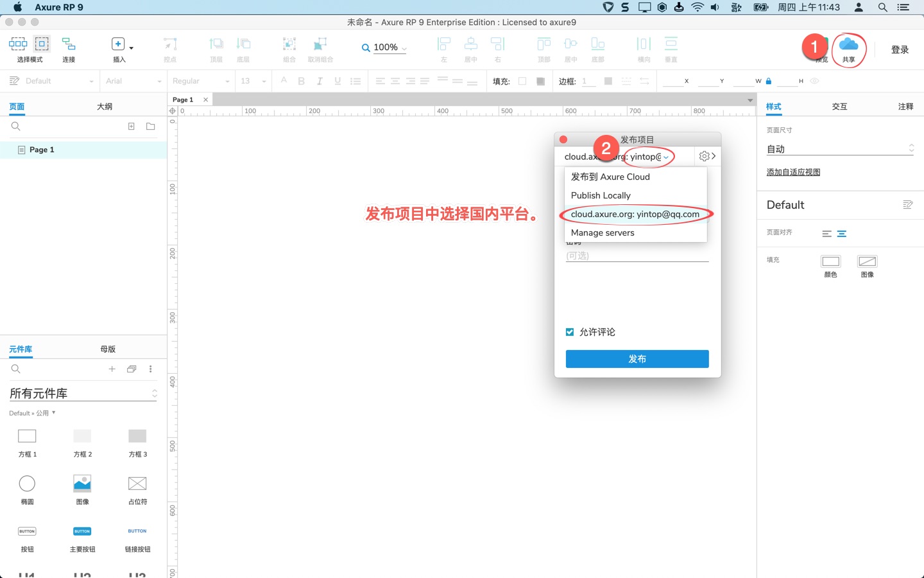Toggle underline text formatting
The image size is (924, 578).
click(x=338, y=81)
